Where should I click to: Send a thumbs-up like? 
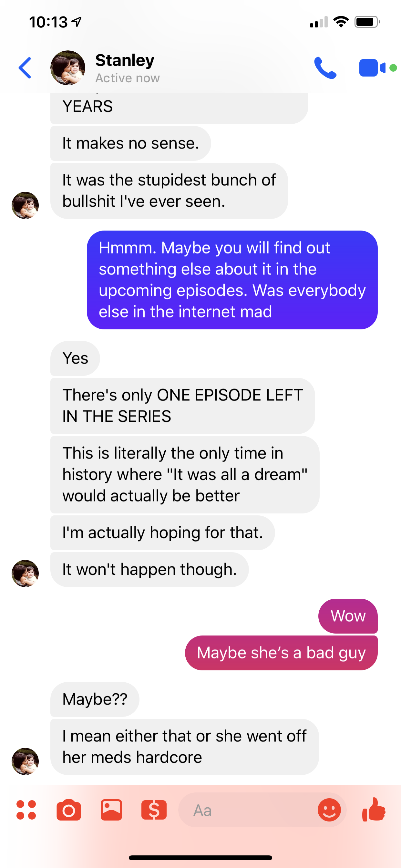pyautogui.click(x=374, y=809)
